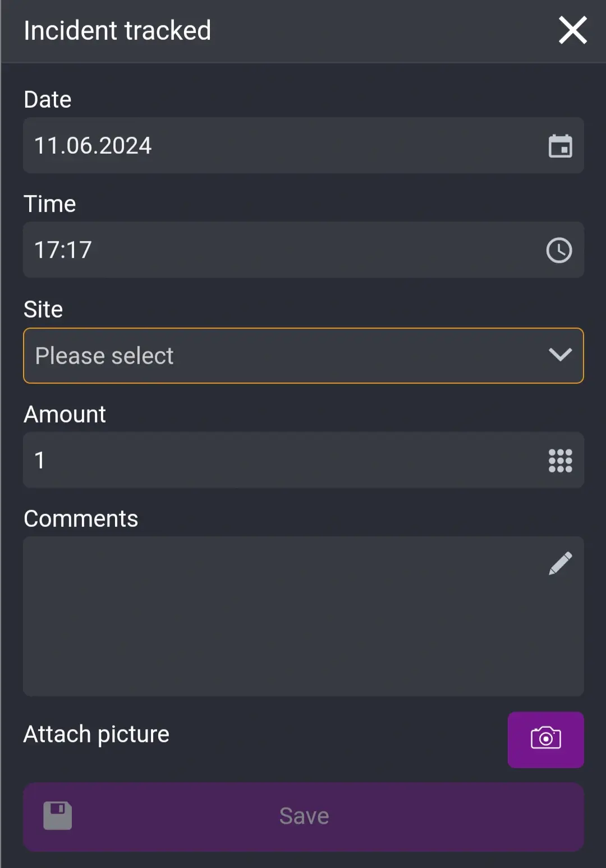Click the camera icon to attach a picture
The image size is (606, 868).
[x=545, y=740]
